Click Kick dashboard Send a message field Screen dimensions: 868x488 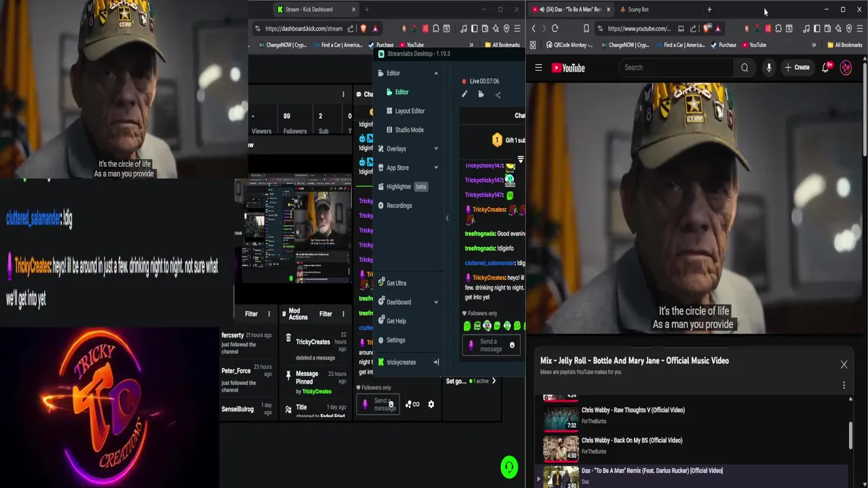point(378,404)
